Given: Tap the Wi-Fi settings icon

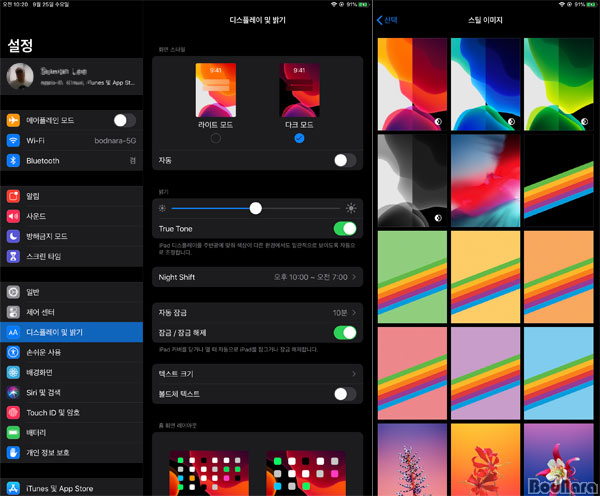Looking at the screenshot, I should pos(13,140).
